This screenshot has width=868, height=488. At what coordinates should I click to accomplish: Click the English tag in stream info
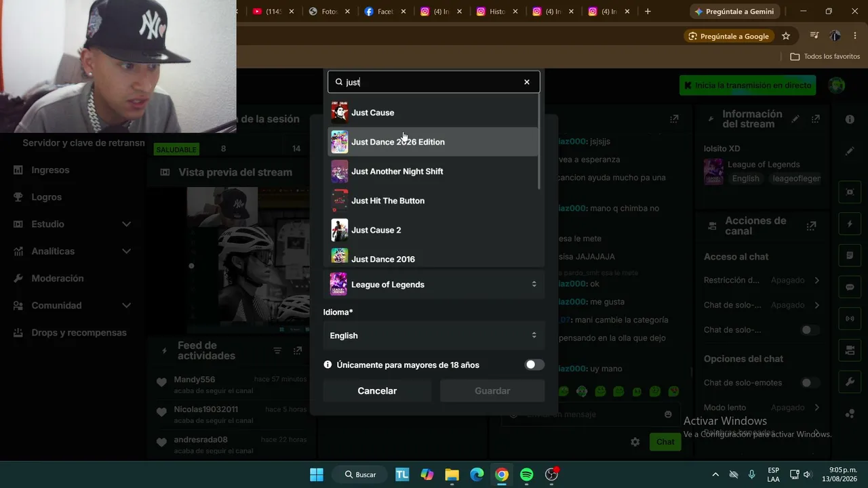tap(745, 178)
